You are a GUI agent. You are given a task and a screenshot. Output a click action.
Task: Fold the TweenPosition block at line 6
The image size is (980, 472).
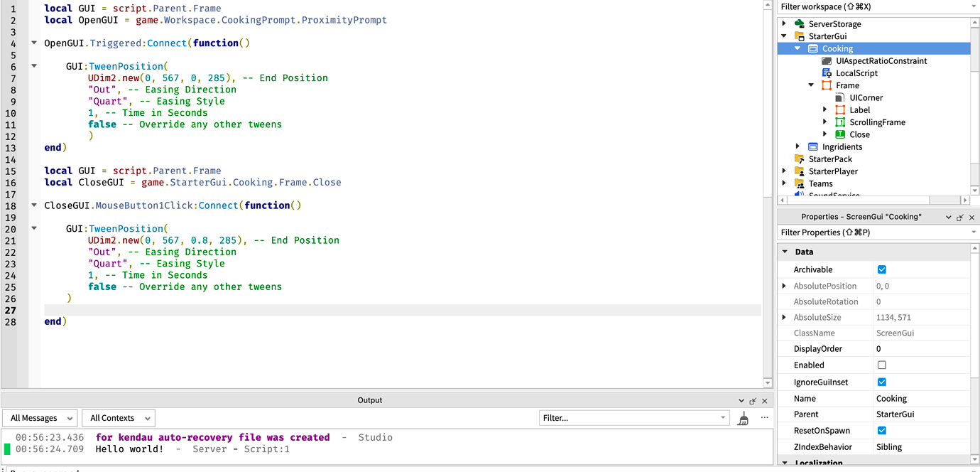(34, 66)
